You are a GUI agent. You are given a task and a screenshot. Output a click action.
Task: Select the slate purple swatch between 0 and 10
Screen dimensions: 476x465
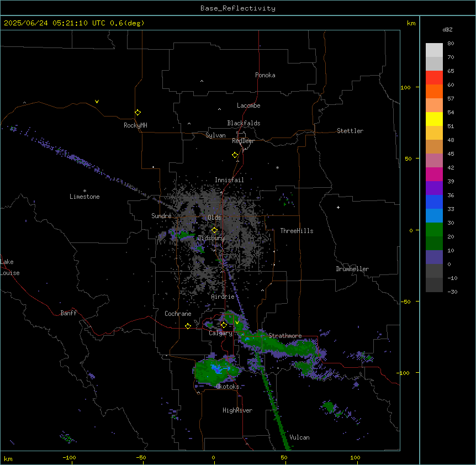pos(434,257)
